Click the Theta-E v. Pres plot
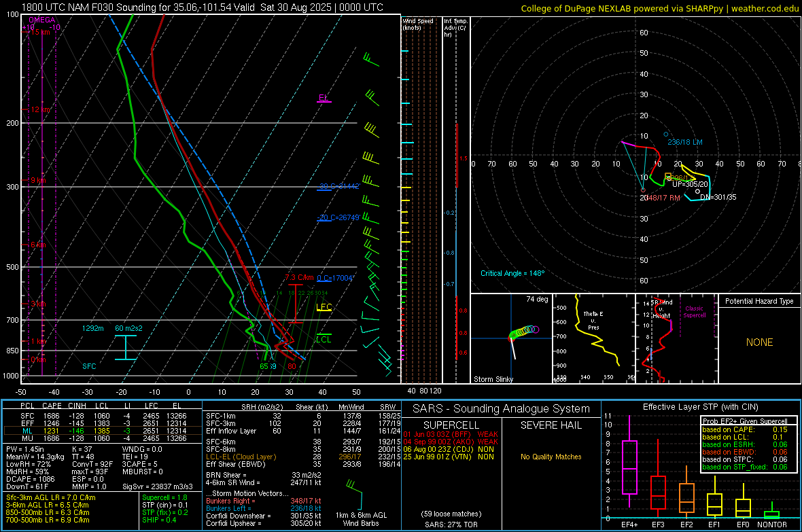The image size is (802, 532). click(x=594, y=338)
